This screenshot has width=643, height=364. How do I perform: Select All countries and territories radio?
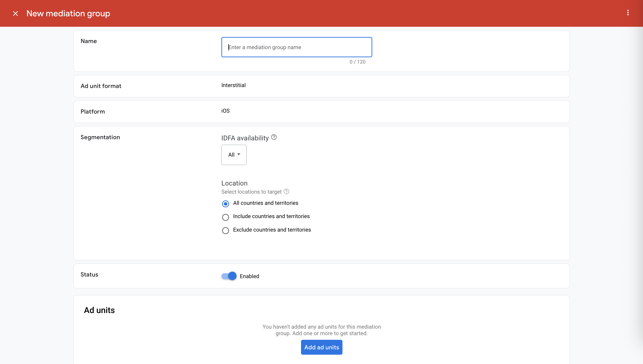[x=225, y=204]
